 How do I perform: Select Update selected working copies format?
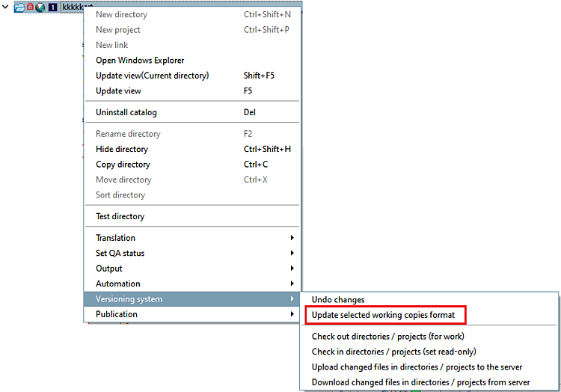[383, 315]
